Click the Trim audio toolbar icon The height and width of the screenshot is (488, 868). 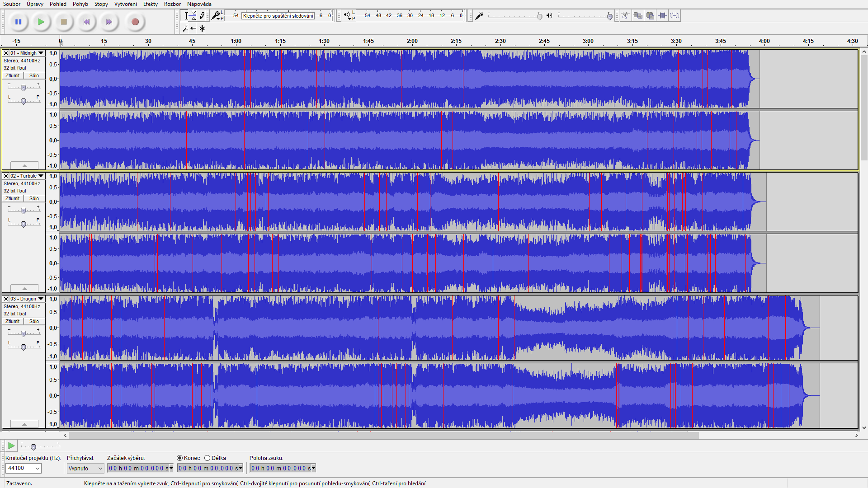(662, 15)
